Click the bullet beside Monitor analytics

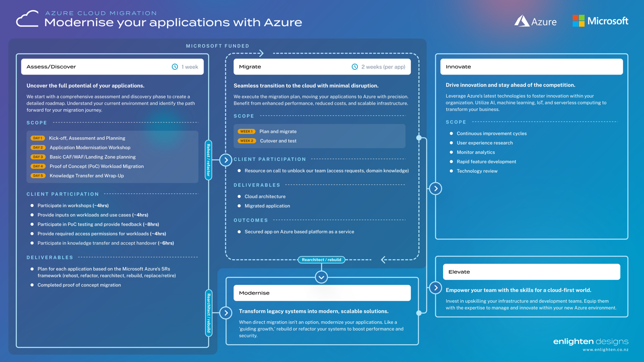451,152
